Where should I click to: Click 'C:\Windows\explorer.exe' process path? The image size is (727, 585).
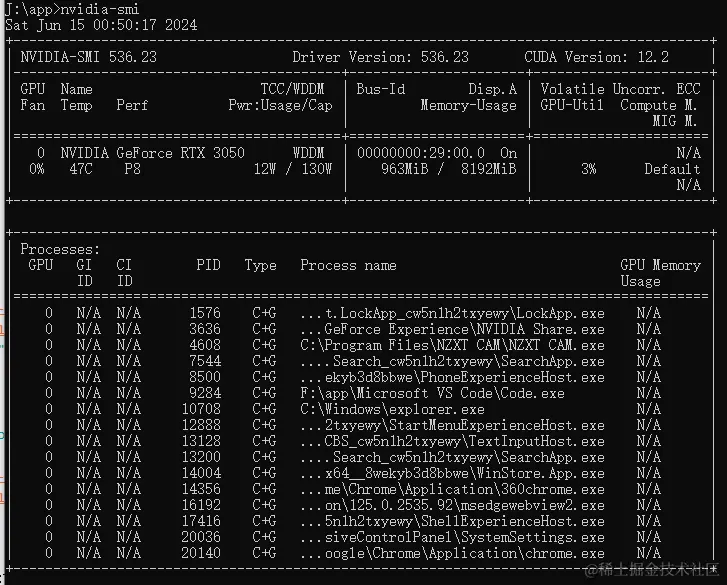(x=392, y=409)
